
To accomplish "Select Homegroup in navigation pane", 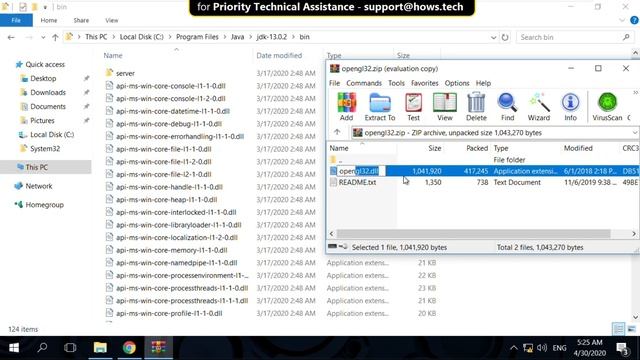I will click(44, 205).
